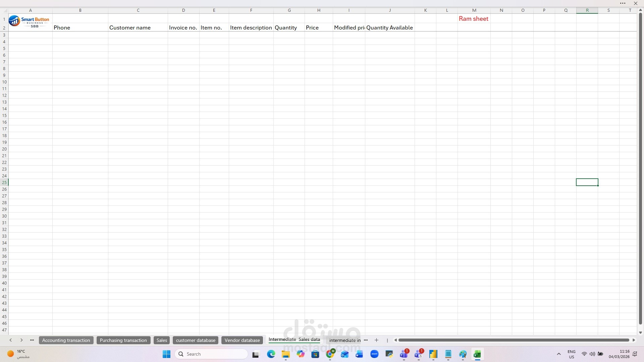
Task: Select column F header
Action: pyautogui.click(x=251, y=10)
